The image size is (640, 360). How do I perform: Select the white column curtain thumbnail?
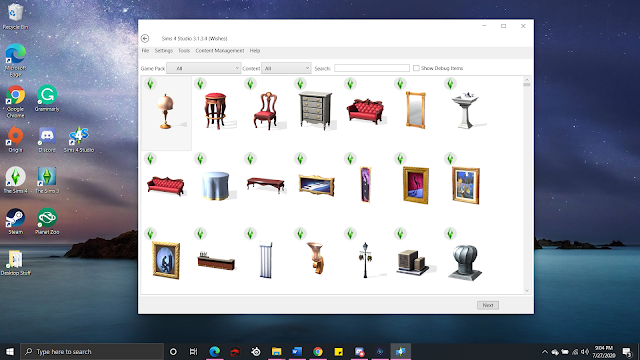[266, 260]
